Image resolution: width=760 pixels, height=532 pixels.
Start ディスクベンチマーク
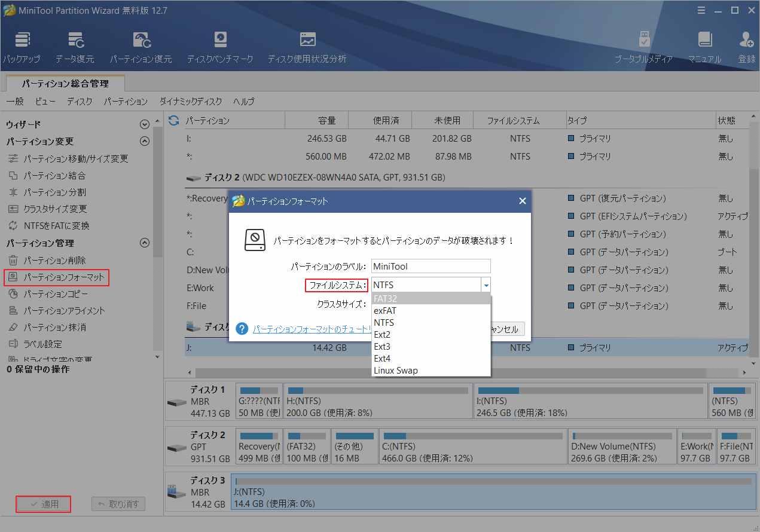(x=220, y=46)
